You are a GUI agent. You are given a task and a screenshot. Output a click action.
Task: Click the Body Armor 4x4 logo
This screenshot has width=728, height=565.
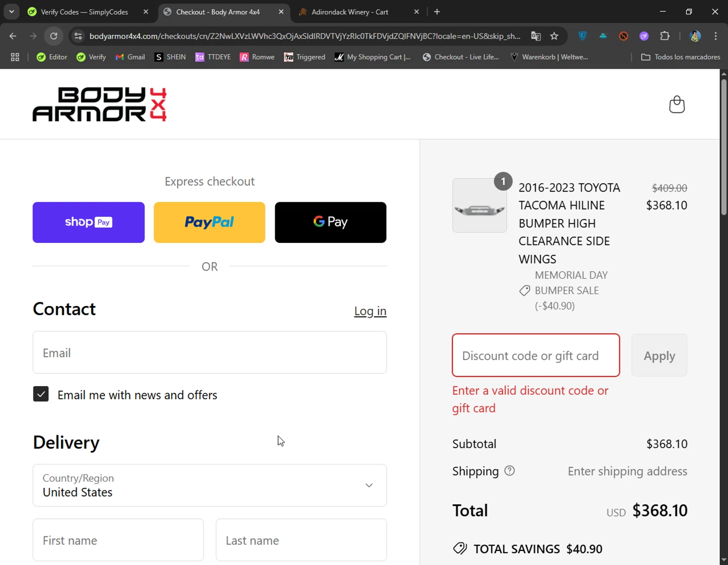[x=99, y=104]
